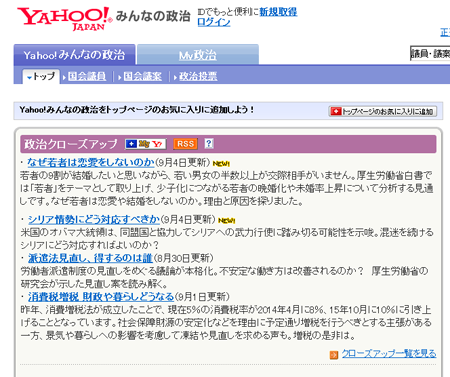Open the orange RSS feed icon
This screenshot has width=450, height=377.
pyautogui.click(x=185, y=144)
